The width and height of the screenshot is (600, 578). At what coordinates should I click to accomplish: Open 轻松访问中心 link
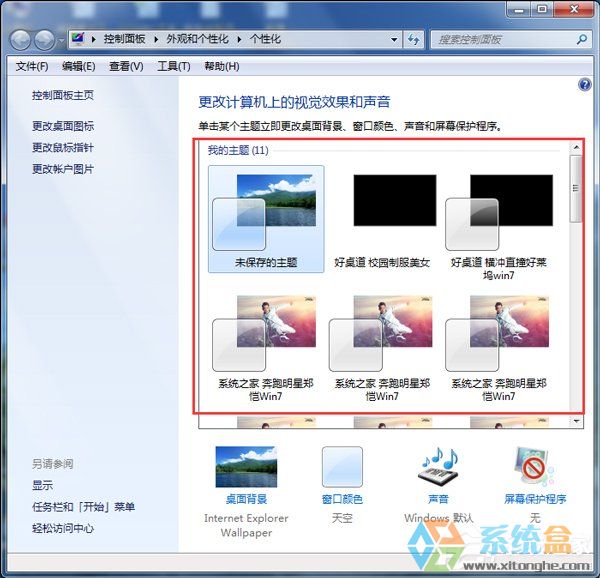click(x=63, y=528)
